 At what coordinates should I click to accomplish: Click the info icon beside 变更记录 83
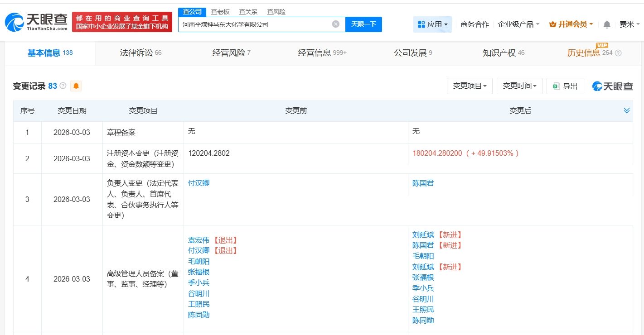[63, 86]
